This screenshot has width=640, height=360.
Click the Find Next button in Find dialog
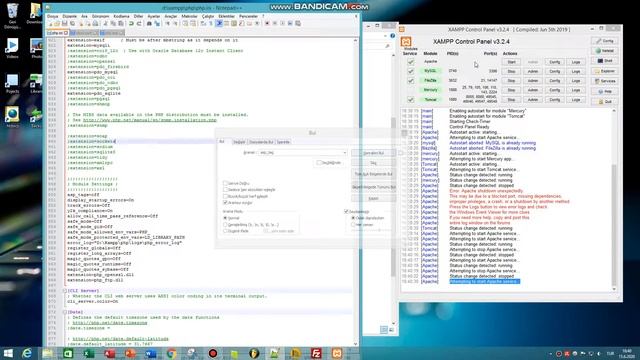coord(373,153)
